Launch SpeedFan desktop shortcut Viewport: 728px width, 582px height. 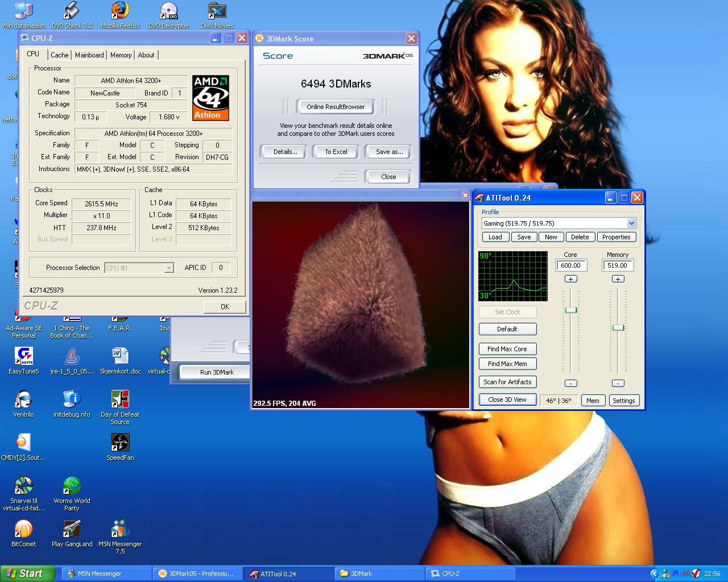[120, 447]
